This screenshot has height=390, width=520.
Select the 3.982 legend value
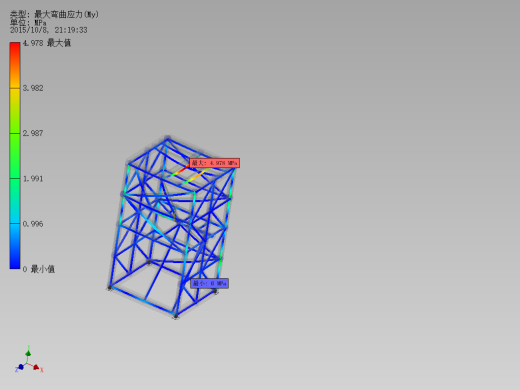33,88
